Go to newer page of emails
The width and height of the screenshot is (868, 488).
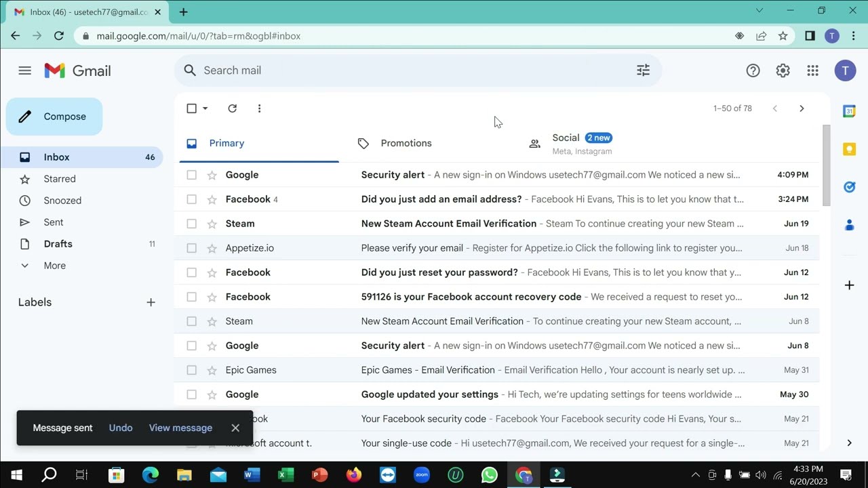[x=774, y=108]
